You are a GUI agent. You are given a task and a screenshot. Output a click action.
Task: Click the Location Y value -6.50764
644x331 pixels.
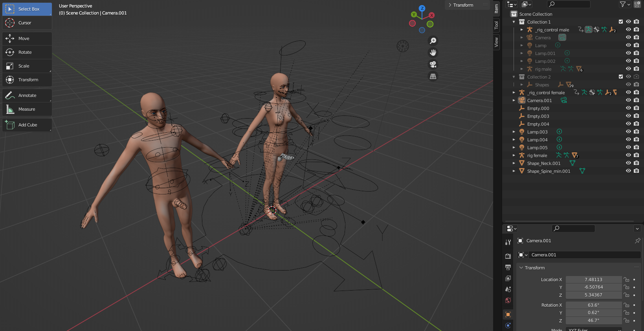(x=593, y=287)
